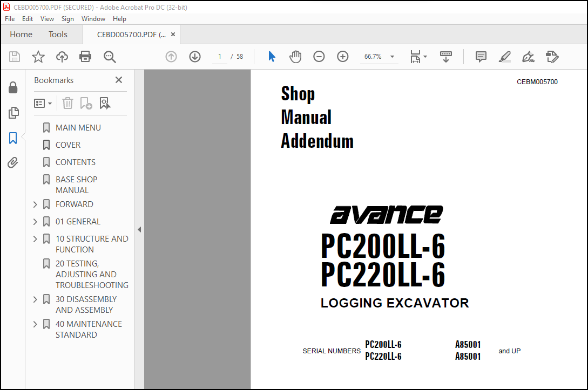The image size is (588, 390).
Task: Jump to the COVER bookmark
Action: [68, 145]
